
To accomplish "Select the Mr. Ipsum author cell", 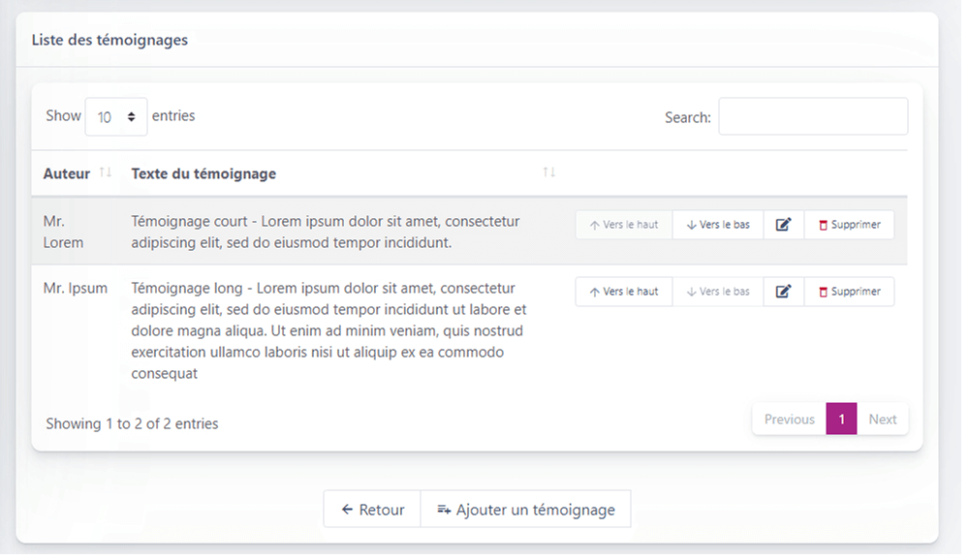I will 75,289.
